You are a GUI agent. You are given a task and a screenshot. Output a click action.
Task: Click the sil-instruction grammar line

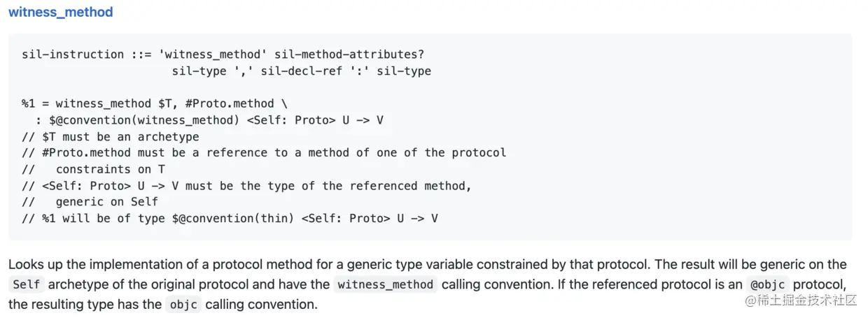pyautogui.click(x=223, y=54)
